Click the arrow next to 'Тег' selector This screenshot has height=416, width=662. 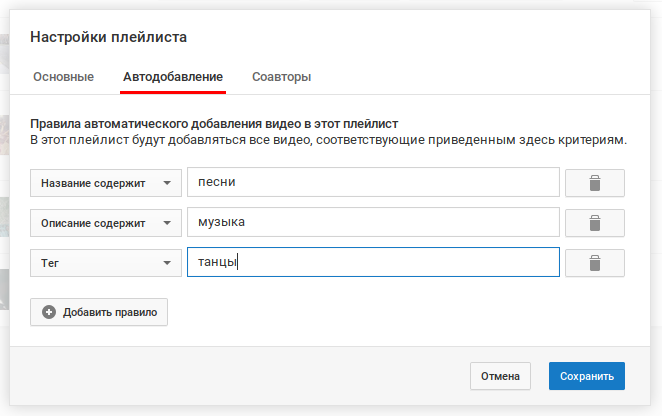(x=167, y=263)
